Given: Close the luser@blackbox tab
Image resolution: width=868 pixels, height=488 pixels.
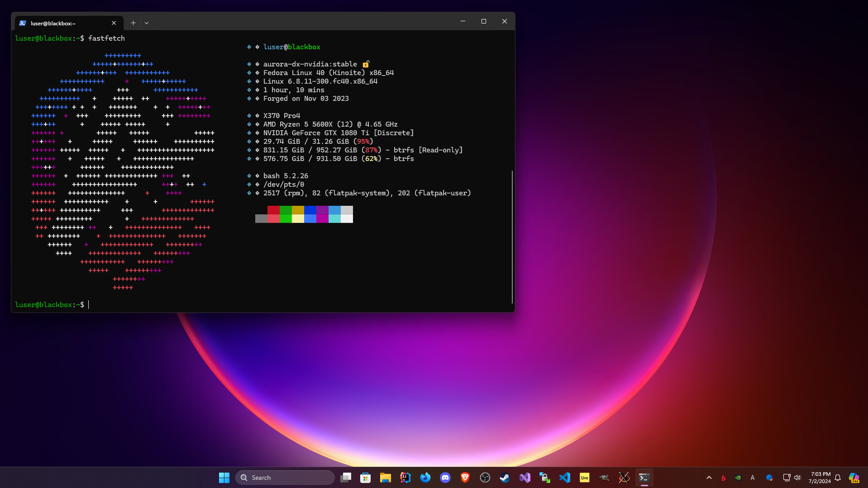Looking at the screenshot, I should 114,23.
